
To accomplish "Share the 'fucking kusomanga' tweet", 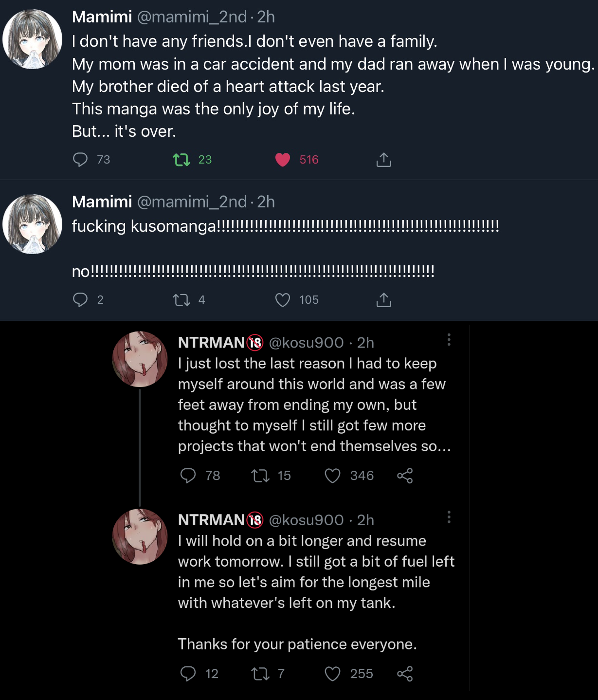I will point(384,300).
